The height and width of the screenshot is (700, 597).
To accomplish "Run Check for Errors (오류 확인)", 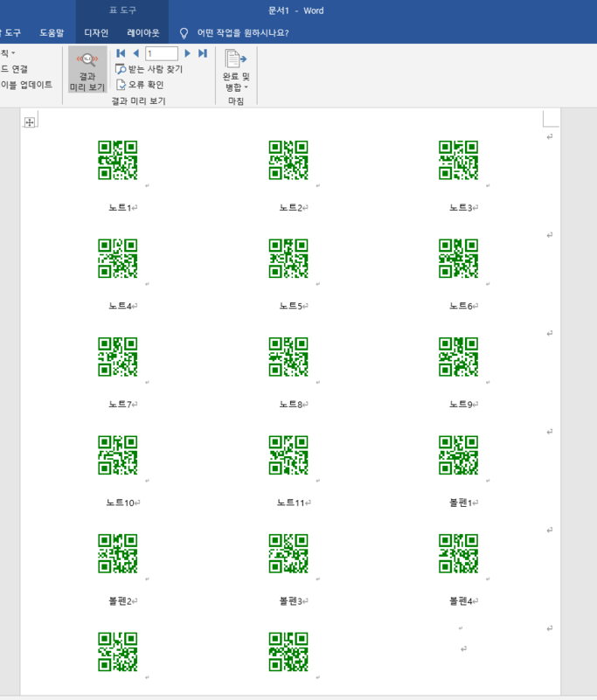I will pyautogui.click(x=140, y=85).
